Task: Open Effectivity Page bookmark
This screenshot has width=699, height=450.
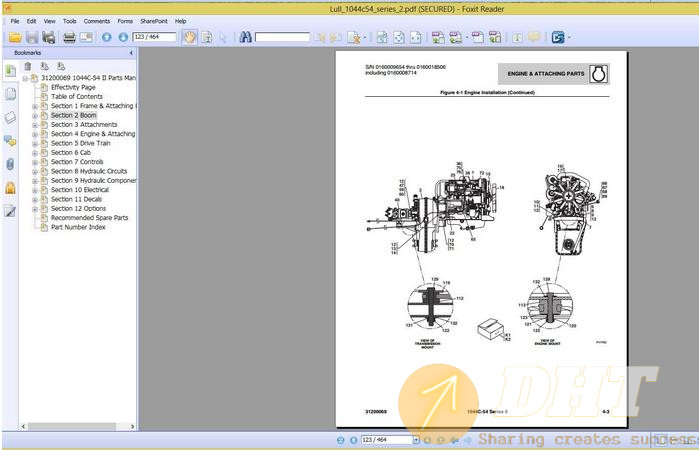Action: [x=73, y=87]
